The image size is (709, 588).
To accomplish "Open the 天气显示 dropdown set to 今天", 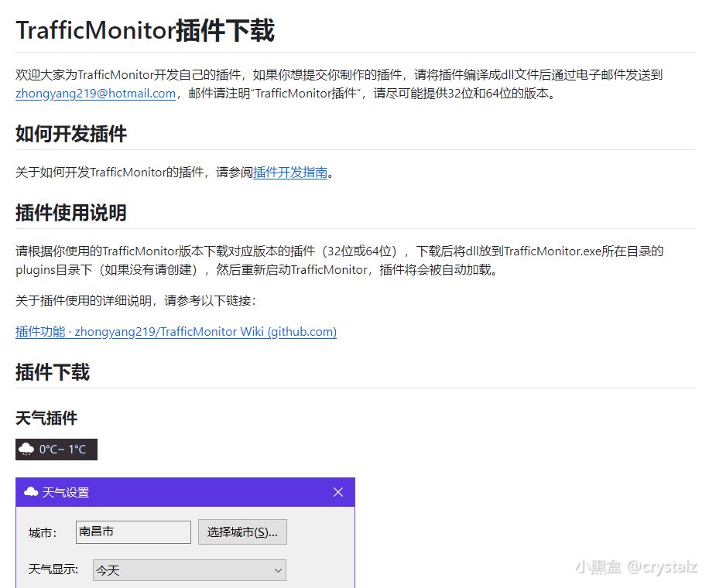I will (x=190, y=570).
